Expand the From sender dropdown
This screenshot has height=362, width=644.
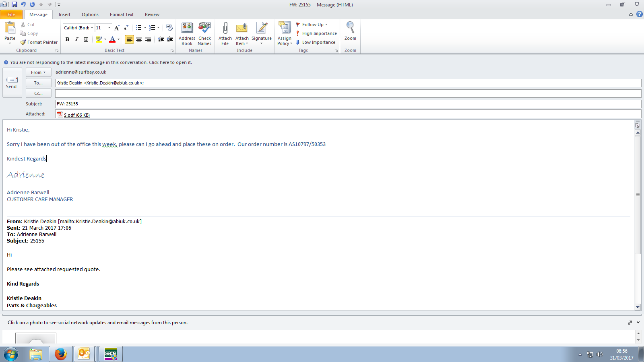(x=38, y=72)
